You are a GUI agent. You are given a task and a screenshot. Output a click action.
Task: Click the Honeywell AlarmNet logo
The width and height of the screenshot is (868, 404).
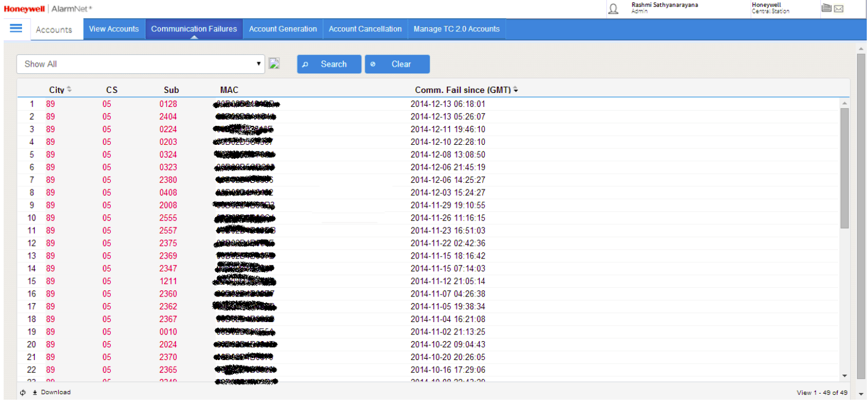coord(48,9)
